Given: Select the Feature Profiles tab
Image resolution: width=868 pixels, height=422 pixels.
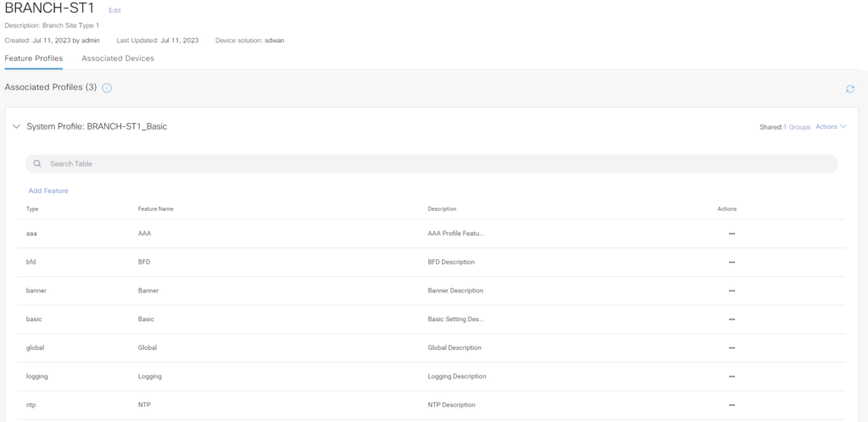Looking at the screenshot, I should coord(34,58).
